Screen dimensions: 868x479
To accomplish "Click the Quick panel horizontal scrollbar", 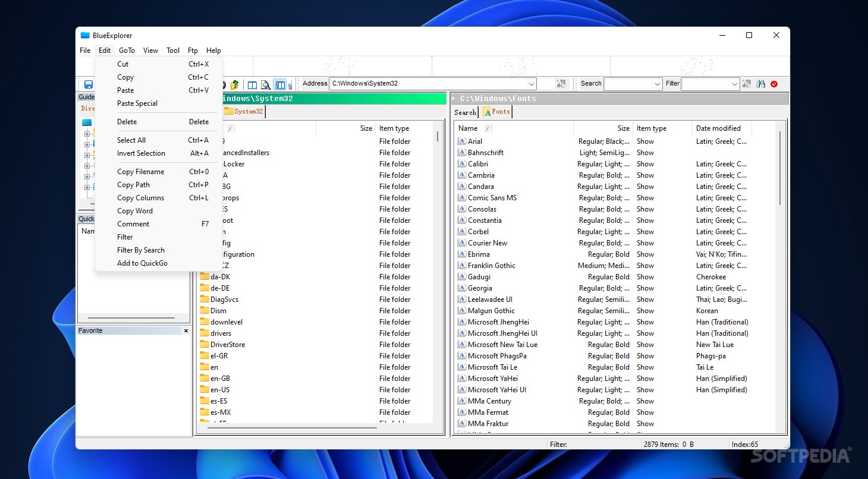I will [x=131, y=318].
